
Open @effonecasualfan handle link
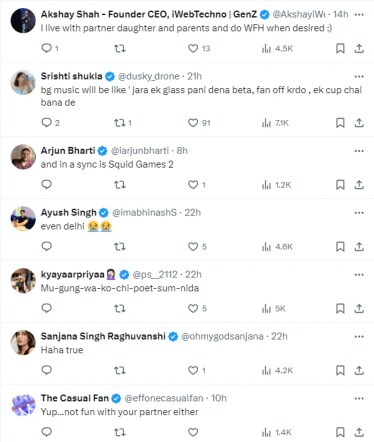(164, 398)
